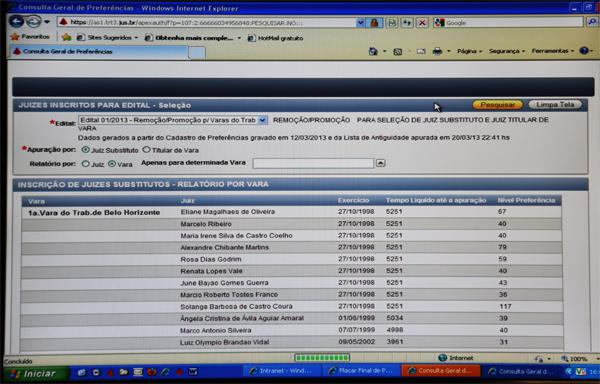Click the browser Forward arrow button

tap(33, 21)
